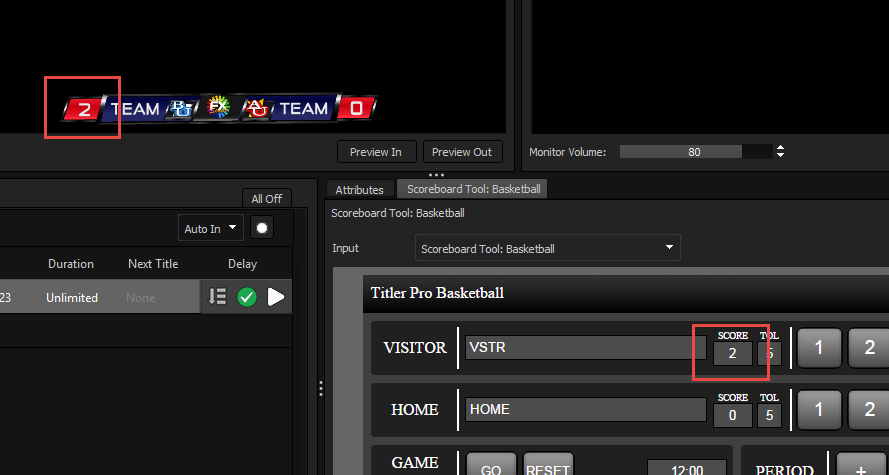Screen dimensions: 889x475
Task: Click the VISITOR team name field
Action: point(586,348)
